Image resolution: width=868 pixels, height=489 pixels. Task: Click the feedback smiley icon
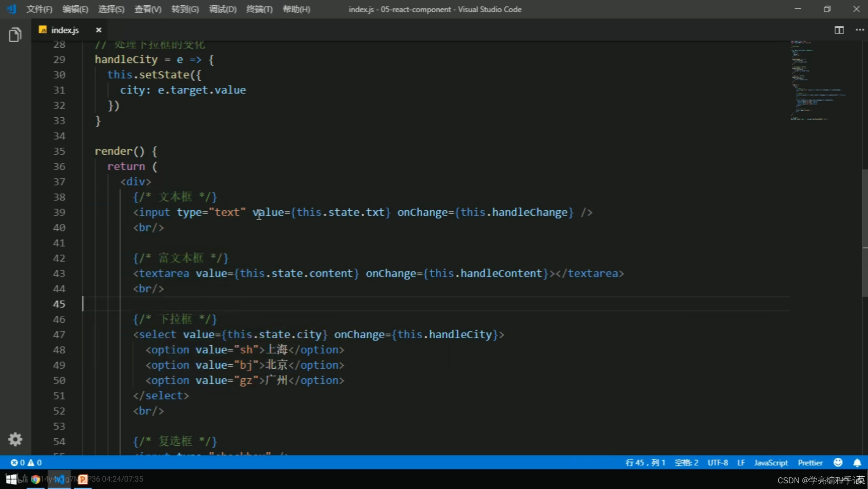(x=838, y=463)
